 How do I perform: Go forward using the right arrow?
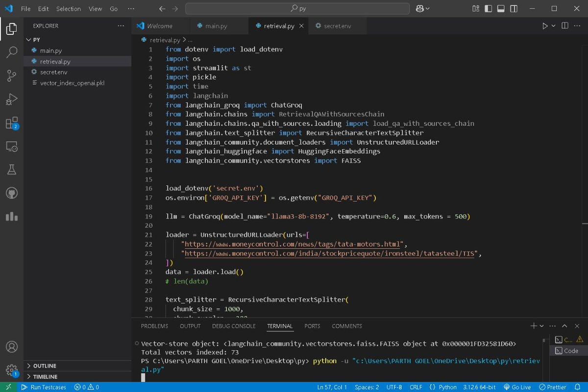tap(175, 8)
